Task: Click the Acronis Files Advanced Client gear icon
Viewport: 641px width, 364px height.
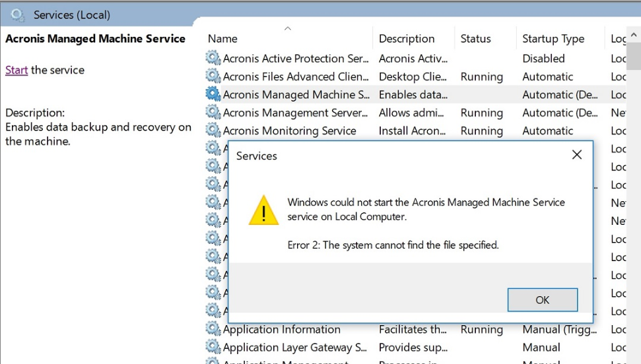Action: tap(213, 76)
